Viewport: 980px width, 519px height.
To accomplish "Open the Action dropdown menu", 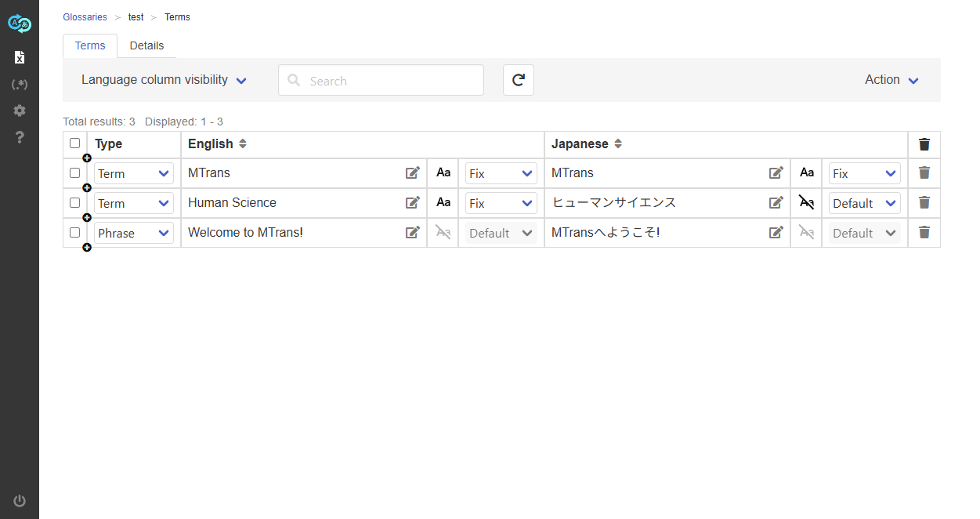I will coord(891,80).
